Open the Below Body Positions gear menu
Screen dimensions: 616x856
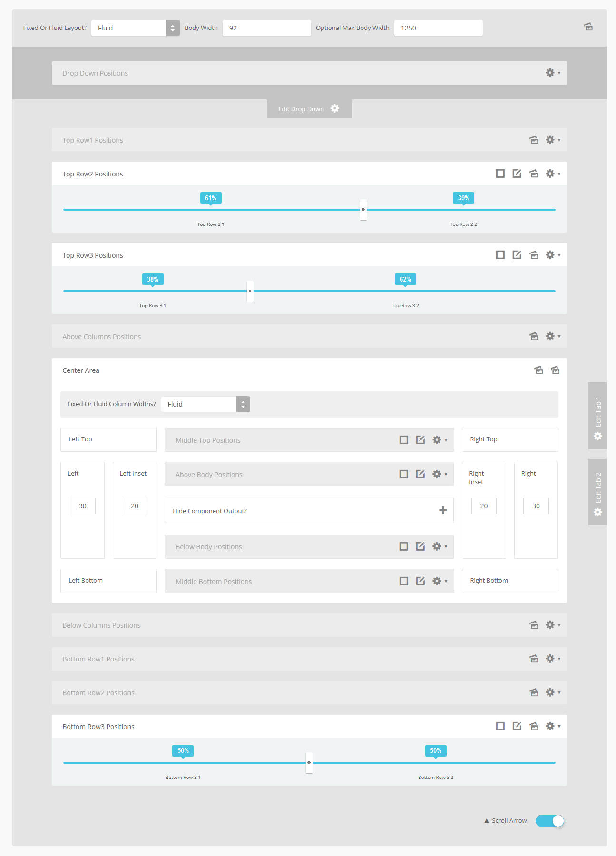coord(440,546)
